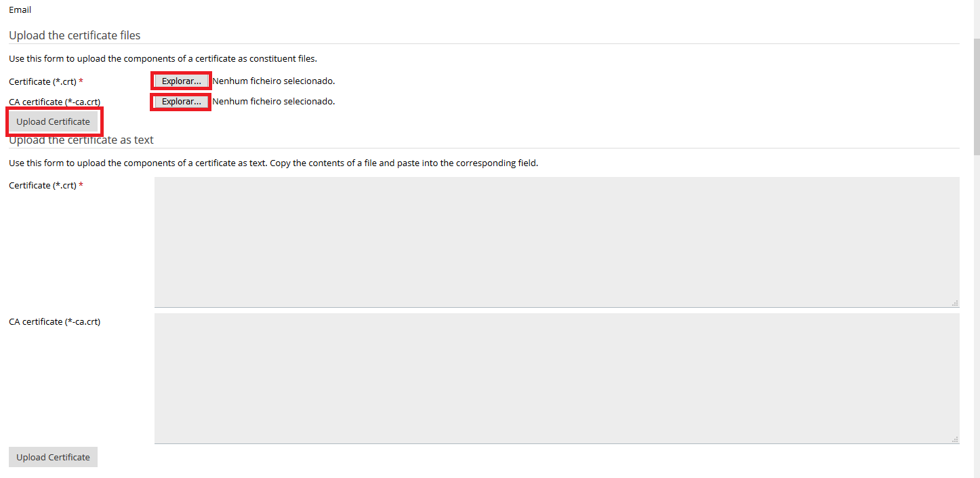Click the Email label at the top
980x478 pixels.
click(20, 10)
